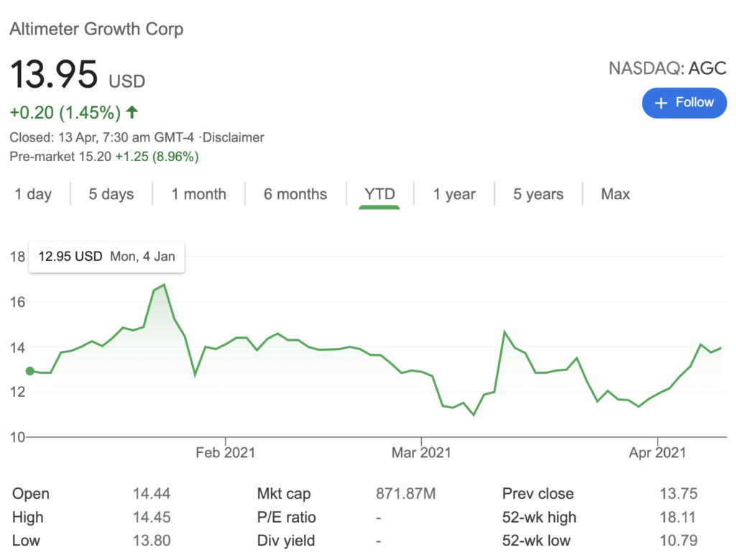Click the Mkt cap value 871.87M

coord(405,493)
